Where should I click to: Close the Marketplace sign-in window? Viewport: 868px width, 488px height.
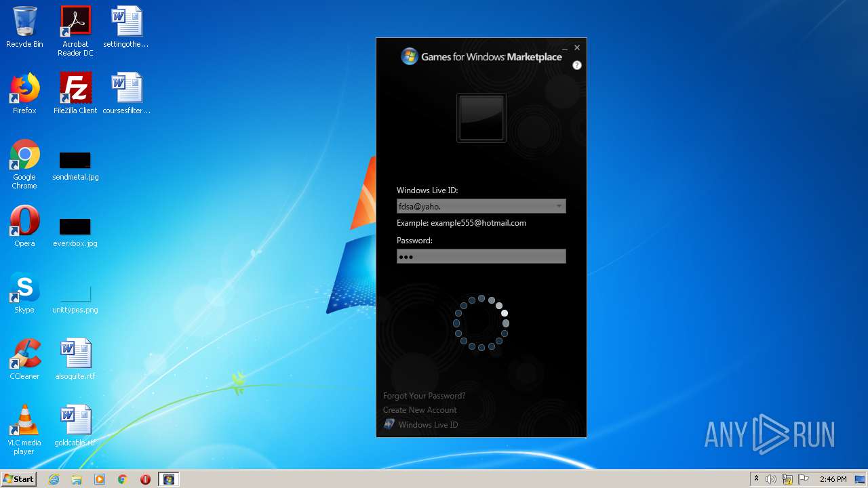[577, 47]
